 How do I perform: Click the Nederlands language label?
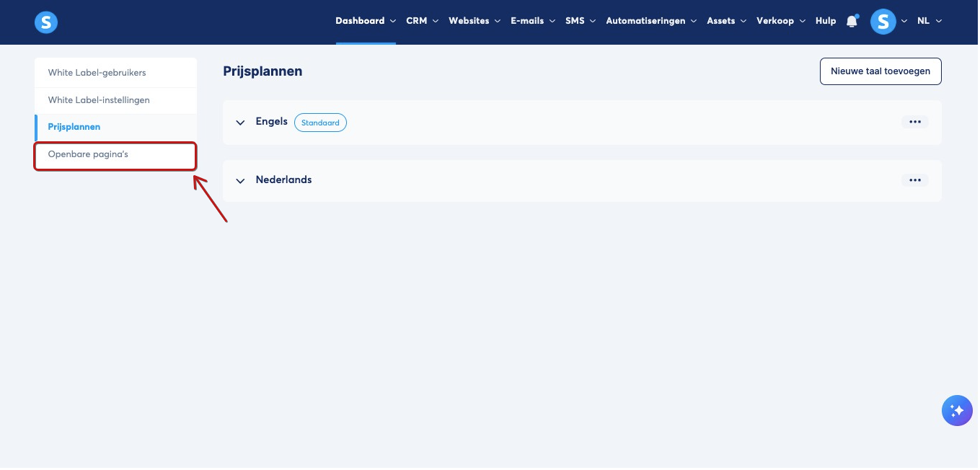(284, 179)
